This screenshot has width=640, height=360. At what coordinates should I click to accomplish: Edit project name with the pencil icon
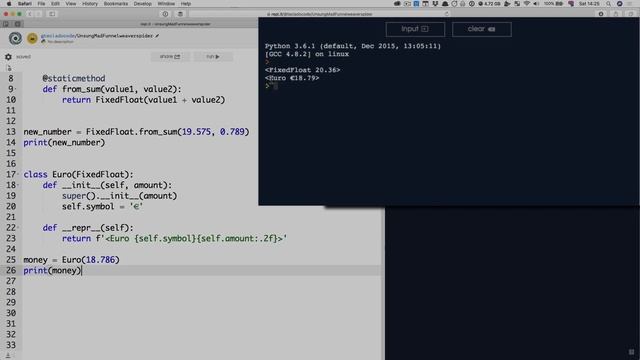click(x=157, y=36)
